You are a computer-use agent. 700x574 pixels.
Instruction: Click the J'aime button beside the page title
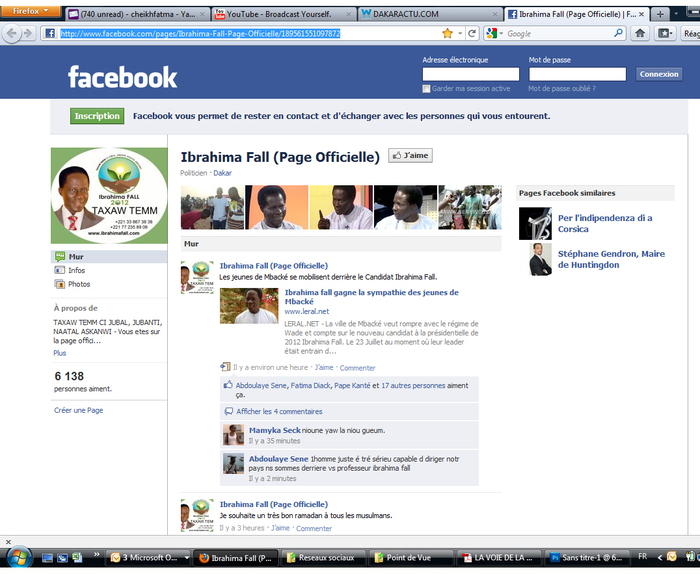click(410, 155)
